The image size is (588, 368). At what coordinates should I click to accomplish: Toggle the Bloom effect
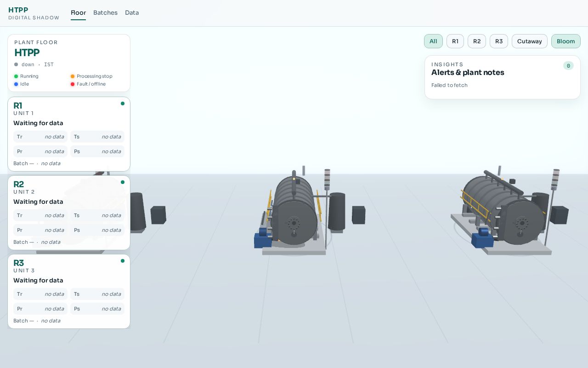pyautogui.click(x=566, y=41)
